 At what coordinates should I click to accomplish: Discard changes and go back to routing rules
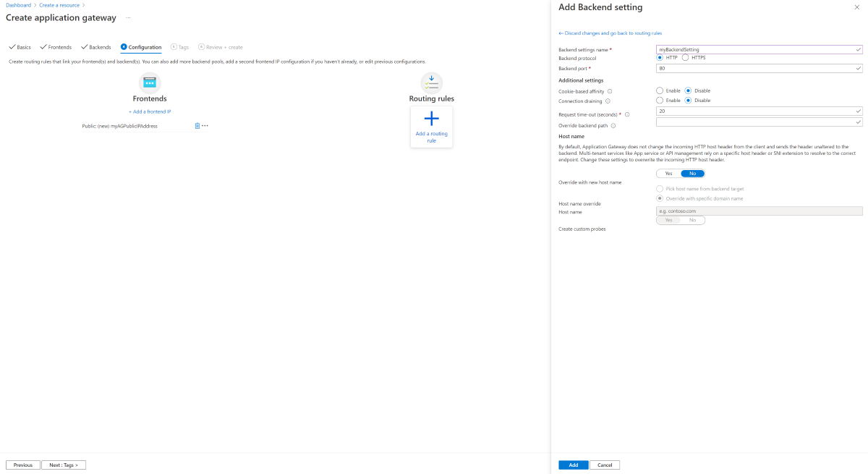point(610,33)
